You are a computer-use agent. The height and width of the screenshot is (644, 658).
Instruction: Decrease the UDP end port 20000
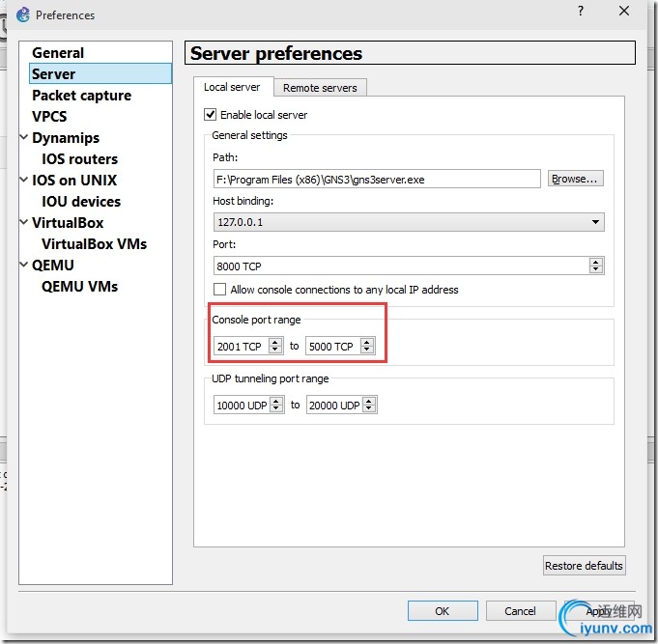[x=369, y=409]
